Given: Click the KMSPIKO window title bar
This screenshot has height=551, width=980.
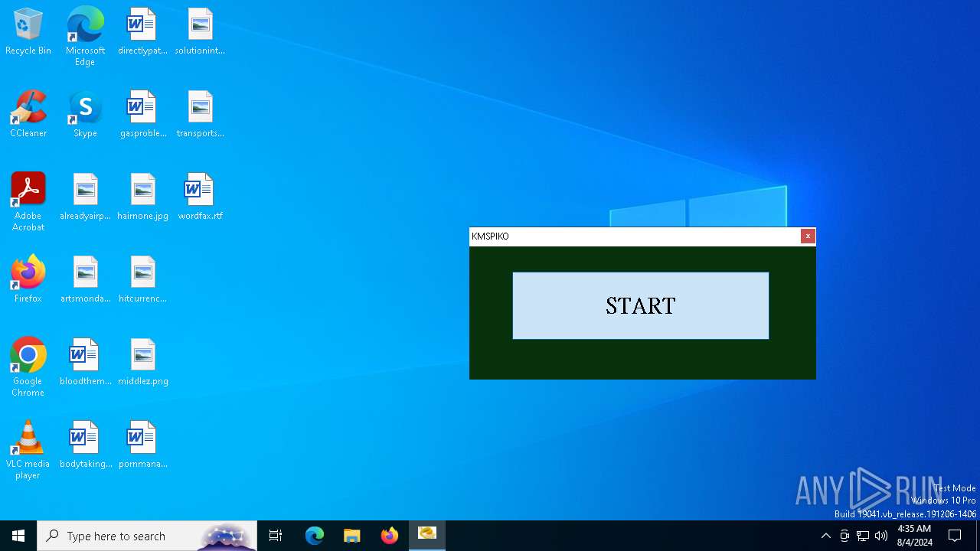Looking at the screenshot, I should 635,236.
